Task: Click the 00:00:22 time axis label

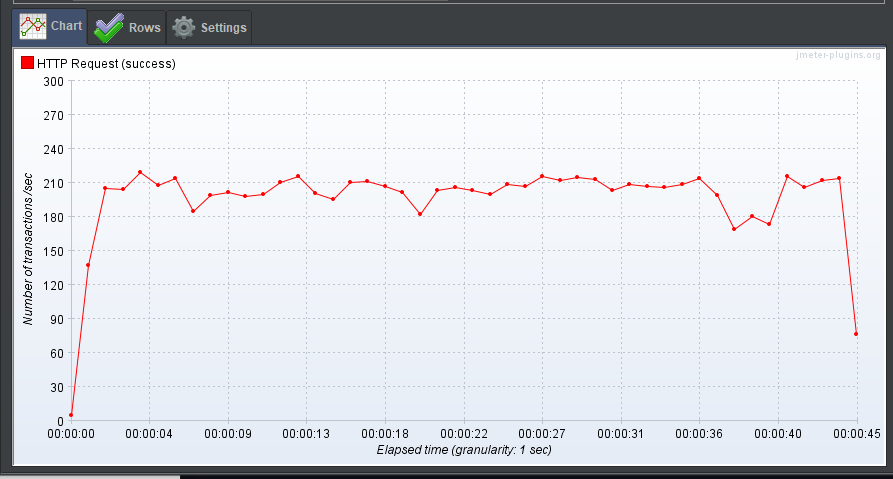Action: (x=464, y=434)
